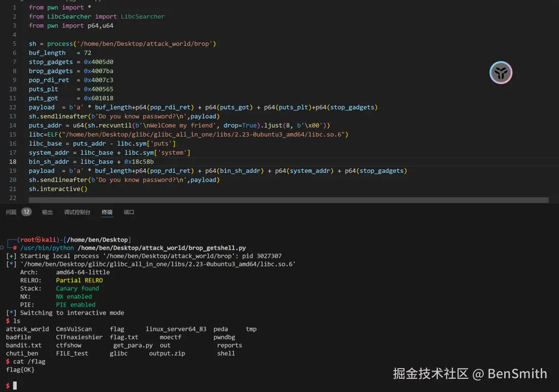Click 'pwndbg' in ls listing
559x392 pixels.
coord(224,337)
